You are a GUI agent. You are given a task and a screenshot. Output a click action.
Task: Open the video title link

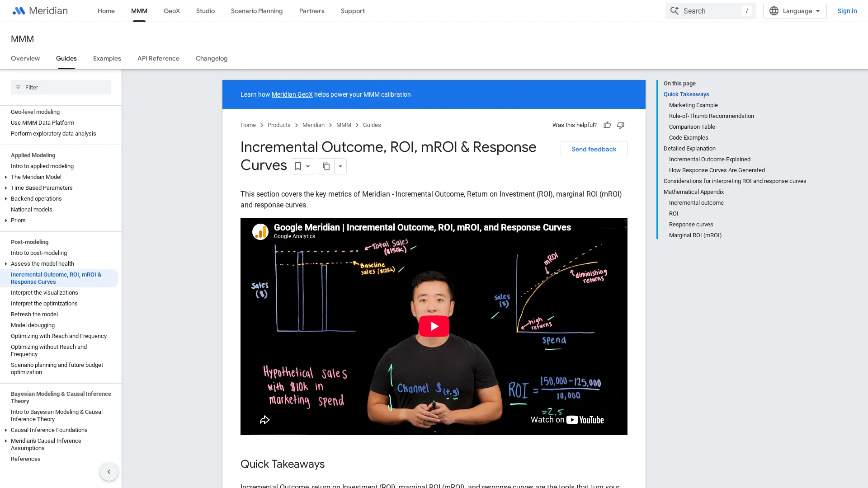[422, 227]
